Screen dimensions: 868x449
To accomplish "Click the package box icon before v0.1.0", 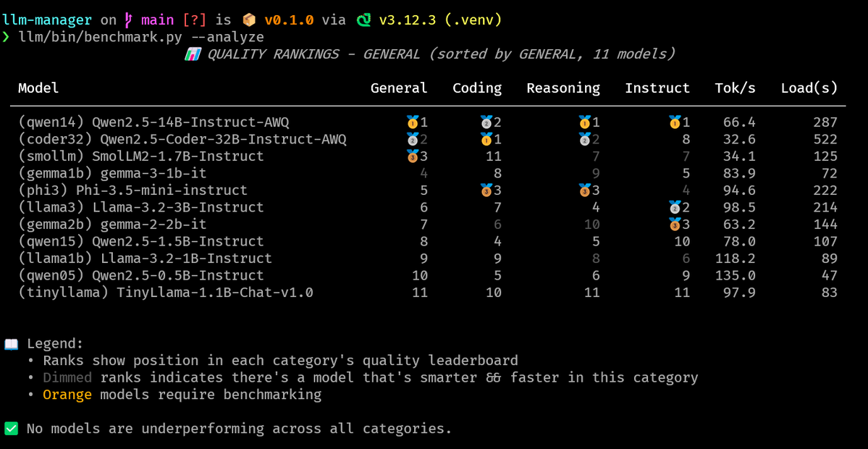I will [249, 20].
